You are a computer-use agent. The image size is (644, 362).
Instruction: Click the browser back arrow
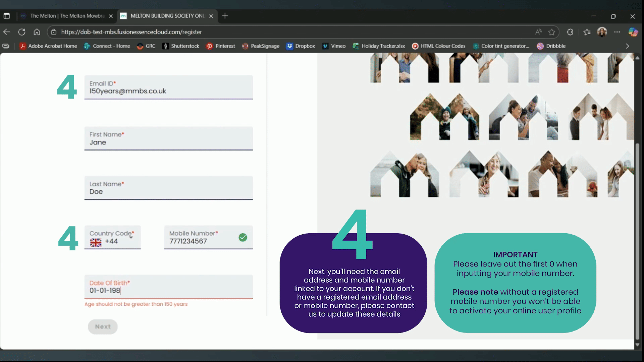(7, 32)
